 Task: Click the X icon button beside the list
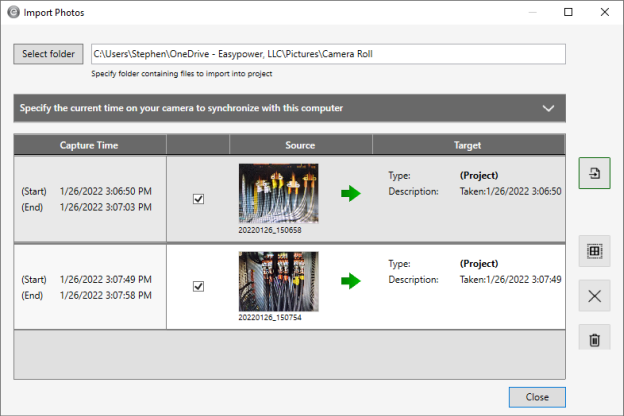pyautogui.click(x=594, y=296)
